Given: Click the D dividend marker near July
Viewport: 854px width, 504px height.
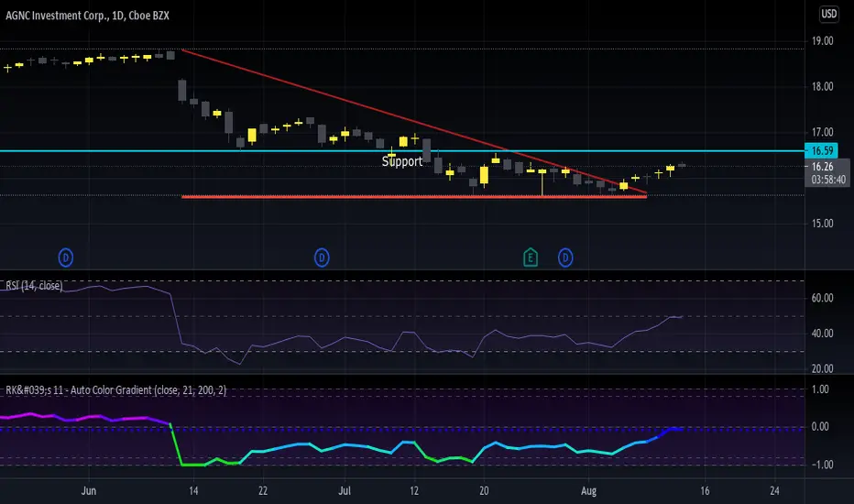Looking at the screenshot, I should (x=322, y=257).
